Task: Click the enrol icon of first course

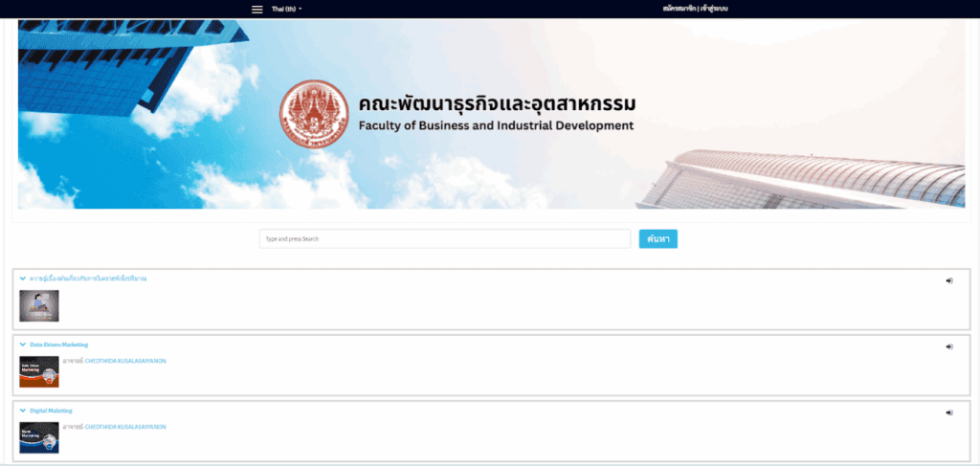Action: (x=948, y=280)
